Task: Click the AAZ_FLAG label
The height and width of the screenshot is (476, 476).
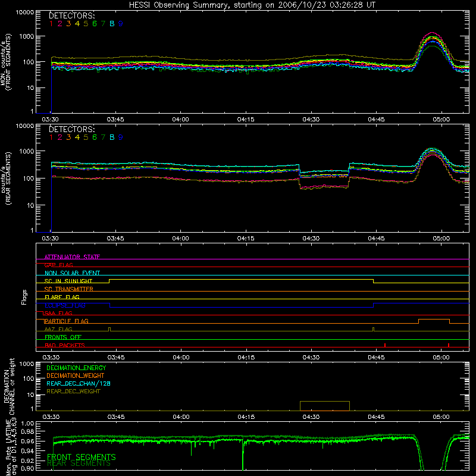Action: (58, 329)
